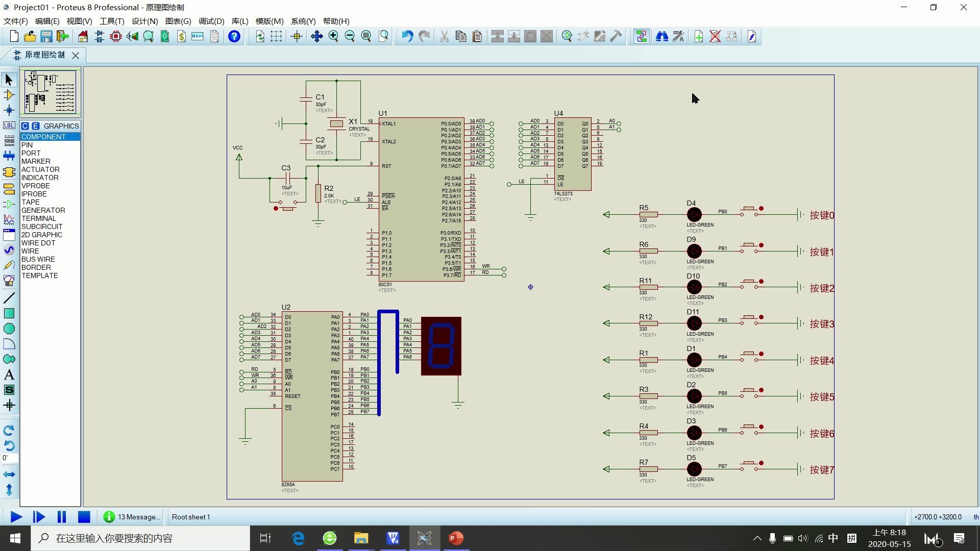
Task: Click the taskbar search box
Action: click(x=140, y=538)
